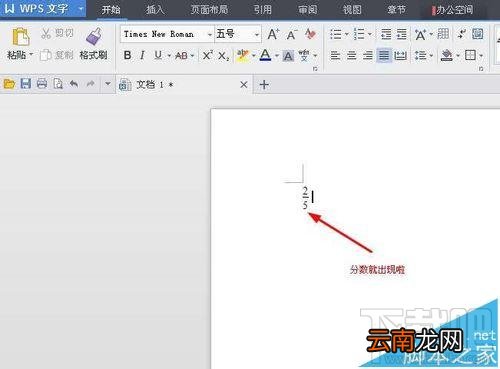This screenshot has height=369, width=500.
Task: Toggle underline U button
Action: pyautogui.click(x=158, y=55)
